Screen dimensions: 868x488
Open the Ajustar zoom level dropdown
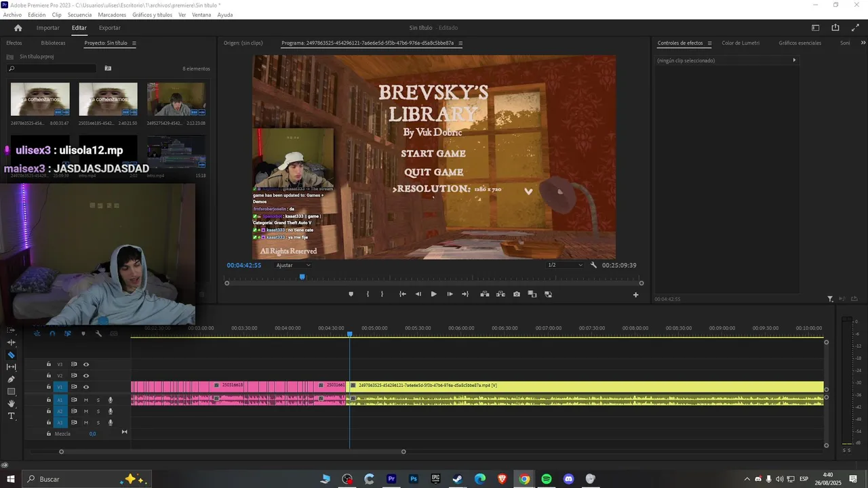click(294, 265)
